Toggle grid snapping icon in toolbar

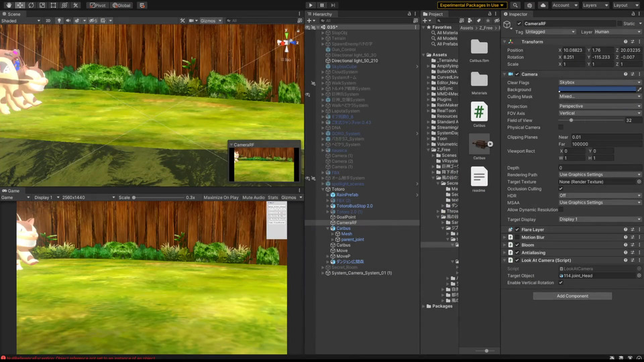(142, 5)
